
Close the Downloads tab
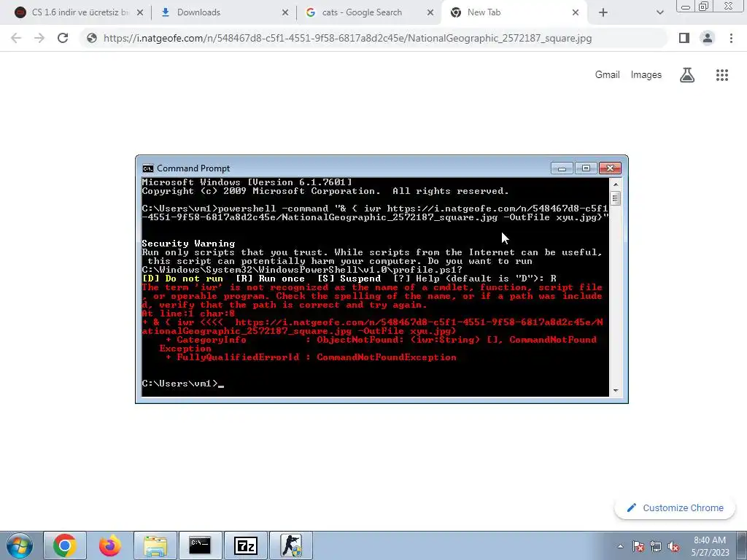(x=285, y=12)
